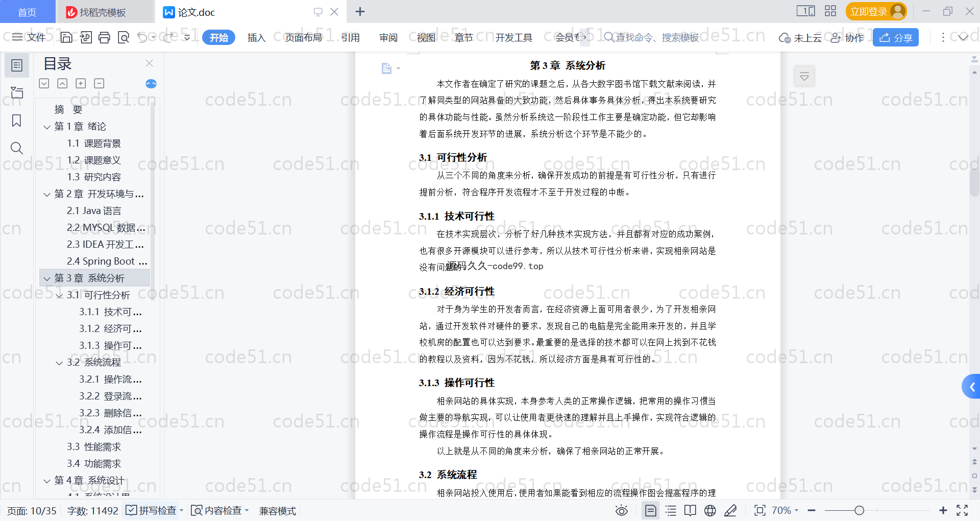This screenshot has height=521, width=980.
Task: Click the Export to PDF icon
Action: (86, 37)
